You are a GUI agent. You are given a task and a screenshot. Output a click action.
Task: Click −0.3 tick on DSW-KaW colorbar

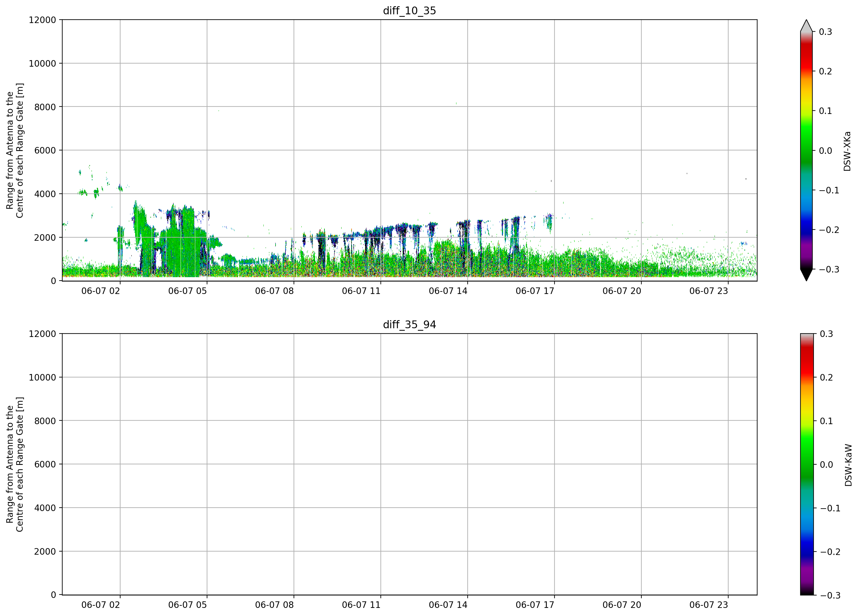[x=830, y=595]
